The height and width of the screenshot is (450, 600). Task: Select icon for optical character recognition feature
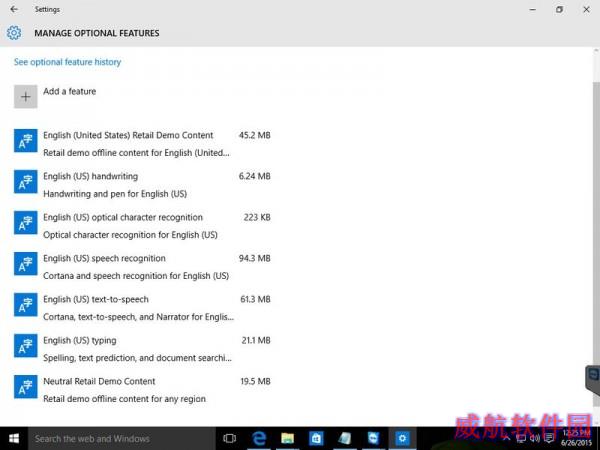[x=26, y=222]
